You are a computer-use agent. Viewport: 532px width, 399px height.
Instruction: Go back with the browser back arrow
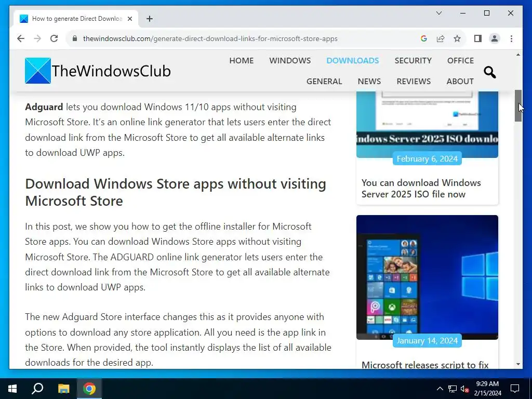(x=21, y=38)
